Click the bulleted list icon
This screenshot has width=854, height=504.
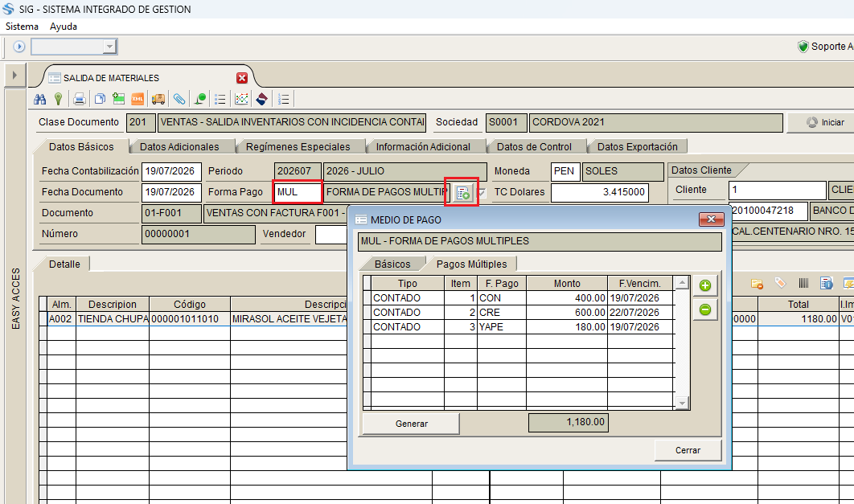pyautogui.click(x=220, y=99)
